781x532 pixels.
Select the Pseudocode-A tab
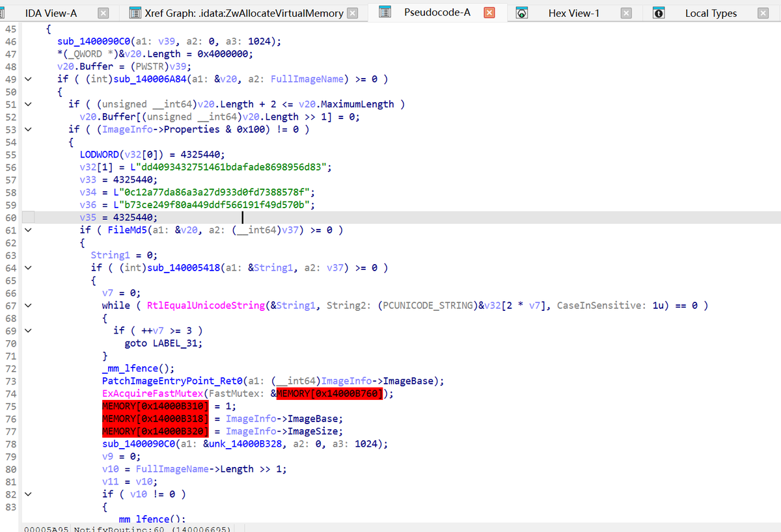coord(437,12)
